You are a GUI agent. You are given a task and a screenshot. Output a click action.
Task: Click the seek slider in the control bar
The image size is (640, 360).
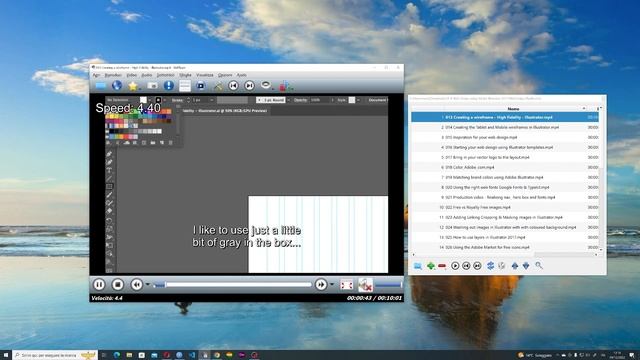coord(233,284)
